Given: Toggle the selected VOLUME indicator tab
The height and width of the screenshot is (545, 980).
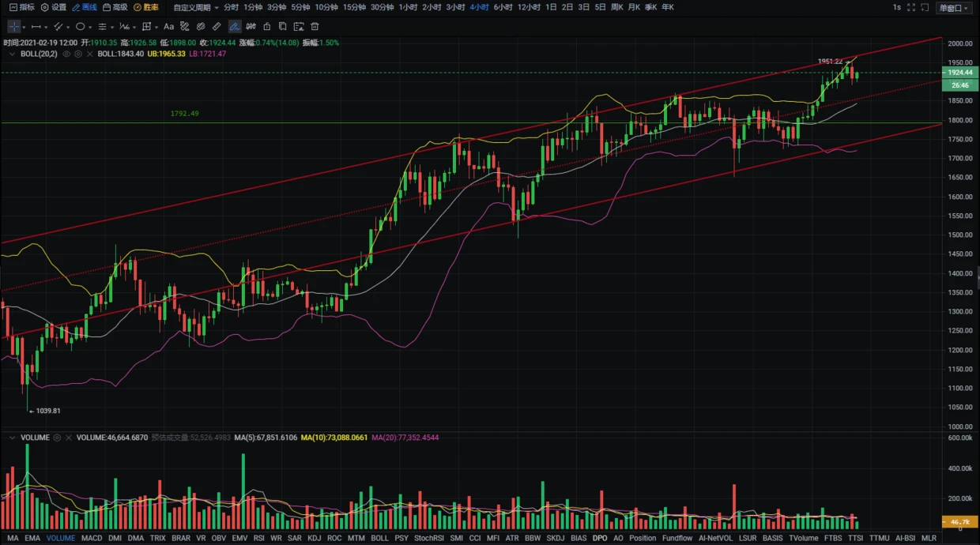Looking at the screenshot, I should (61, 538).
